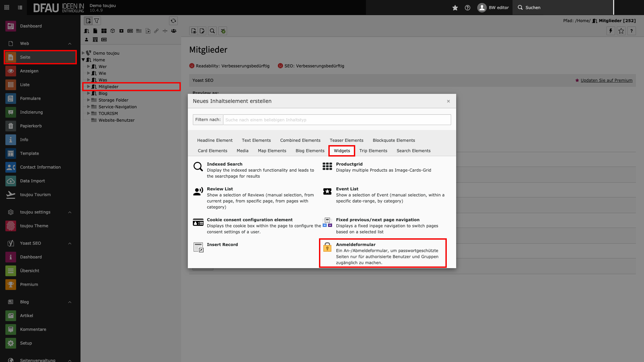The width and height of the screenshot is (644, 362).
Task: Refresh the page tree
Action: pyautogui.click(x=173, y=21)
